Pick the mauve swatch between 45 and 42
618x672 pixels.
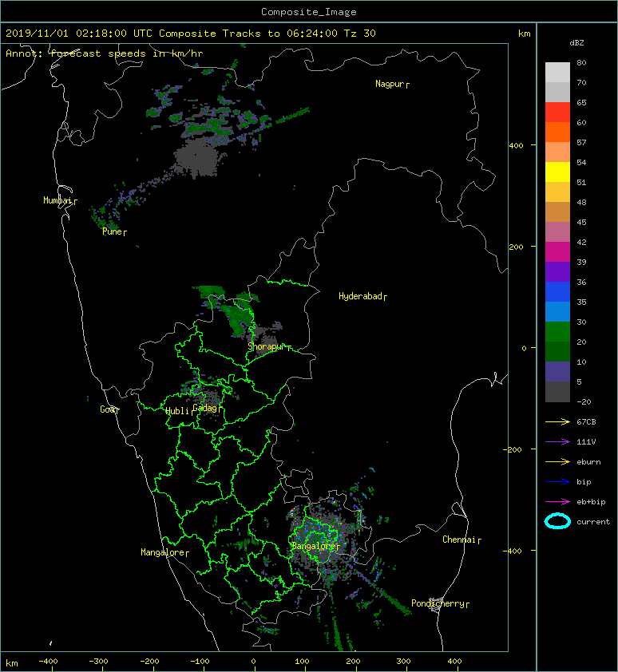[x=557, y=232]
